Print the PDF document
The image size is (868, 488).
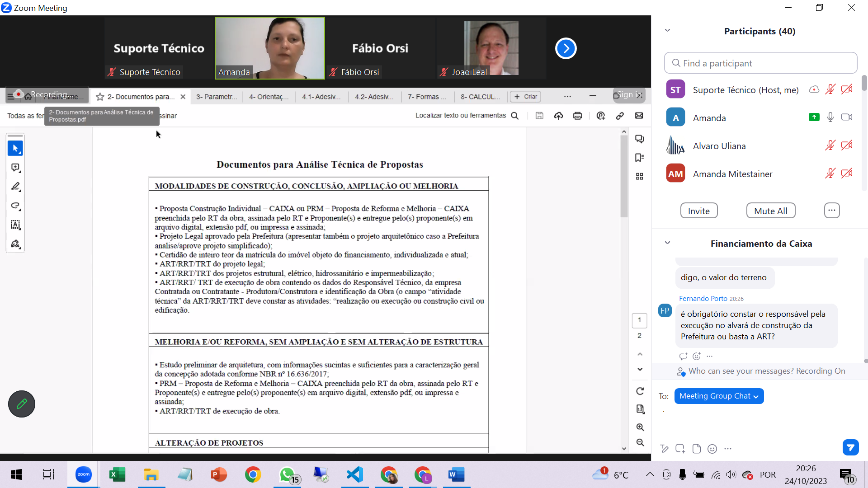(x=577, y=116)
